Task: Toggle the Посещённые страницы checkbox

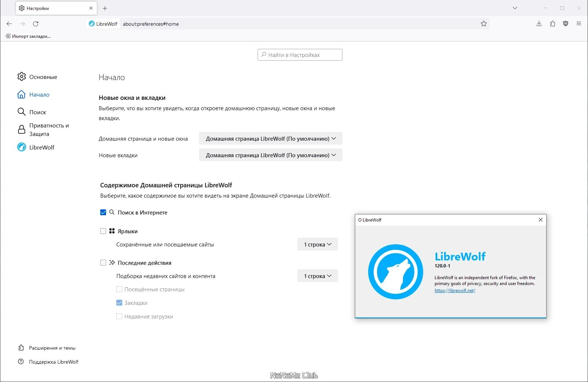Action: 119,289
